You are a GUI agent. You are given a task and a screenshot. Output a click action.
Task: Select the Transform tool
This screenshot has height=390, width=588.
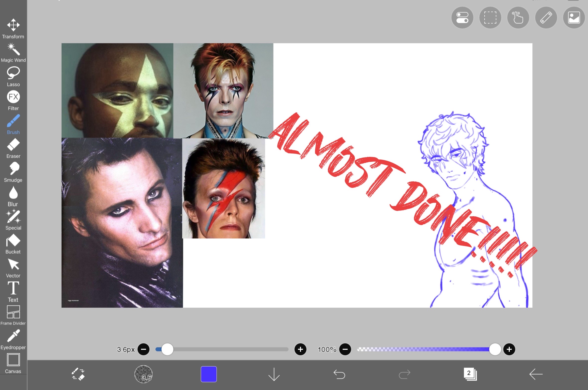click(13, 28)
